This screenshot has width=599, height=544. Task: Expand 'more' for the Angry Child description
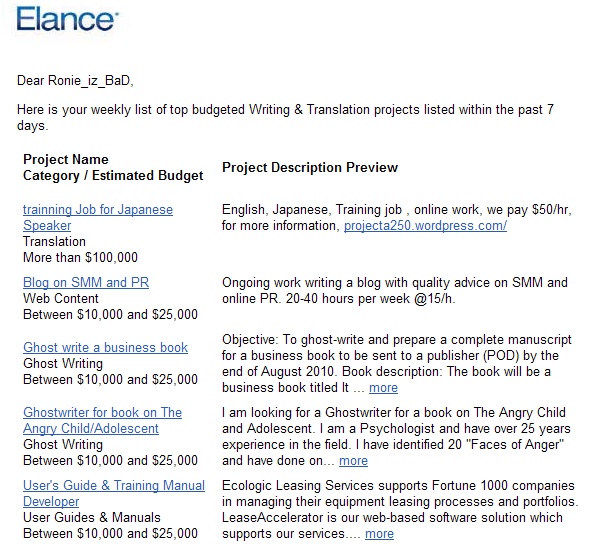pos(353,460)
